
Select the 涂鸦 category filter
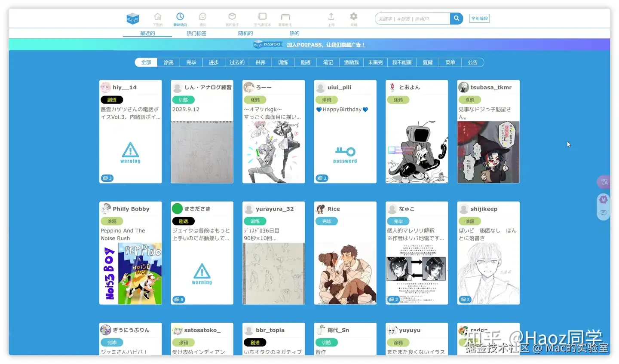[x=169, y=62]
